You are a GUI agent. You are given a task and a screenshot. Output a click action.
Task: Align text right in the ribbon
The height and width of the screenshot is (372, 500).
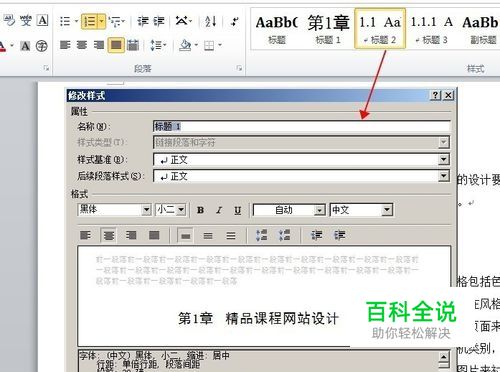click(99, 45)
